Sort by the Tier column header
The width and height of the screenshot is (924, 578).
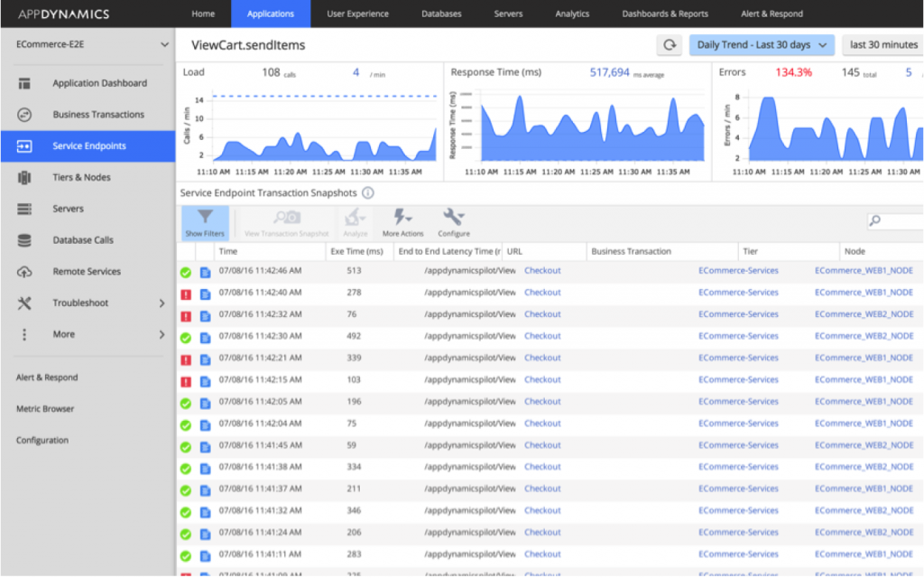789,251
